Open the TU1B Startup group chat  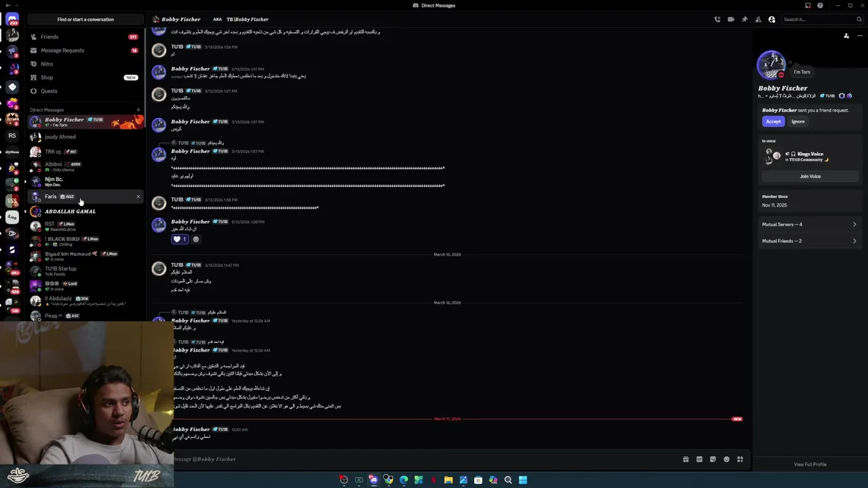coord(85,271)
